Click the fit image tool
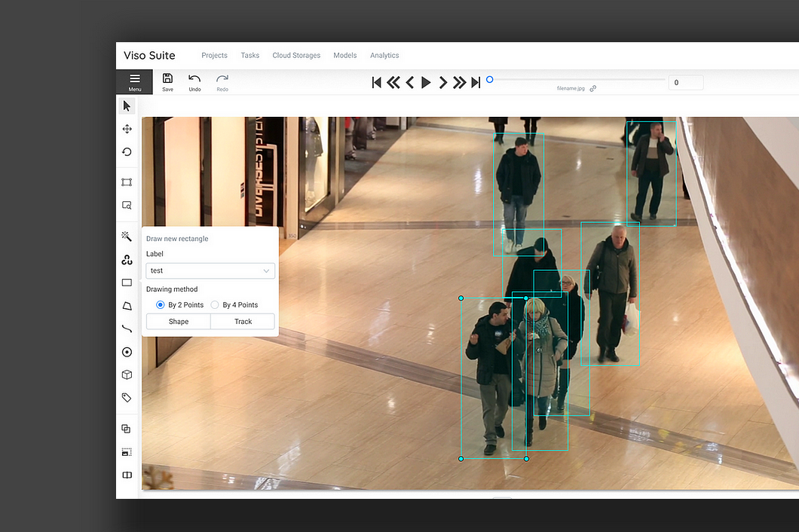The height and width of the screenshot is (532, 799). click(127, 182)
